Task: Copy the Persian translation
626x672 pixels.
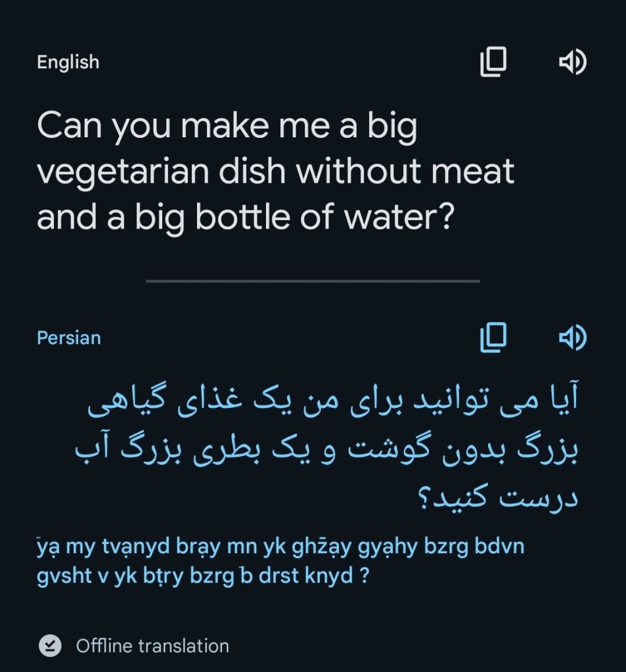Action: [x=493, y=338]
